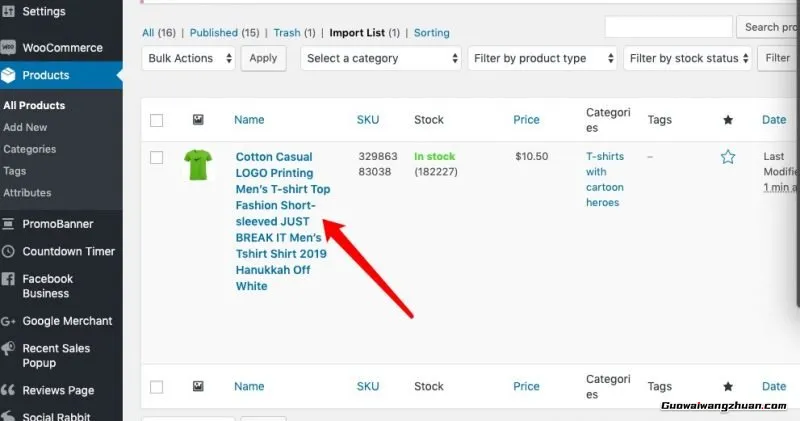
Task: Click the WooCommerce sidebar icon
Action: click(9, 47)
